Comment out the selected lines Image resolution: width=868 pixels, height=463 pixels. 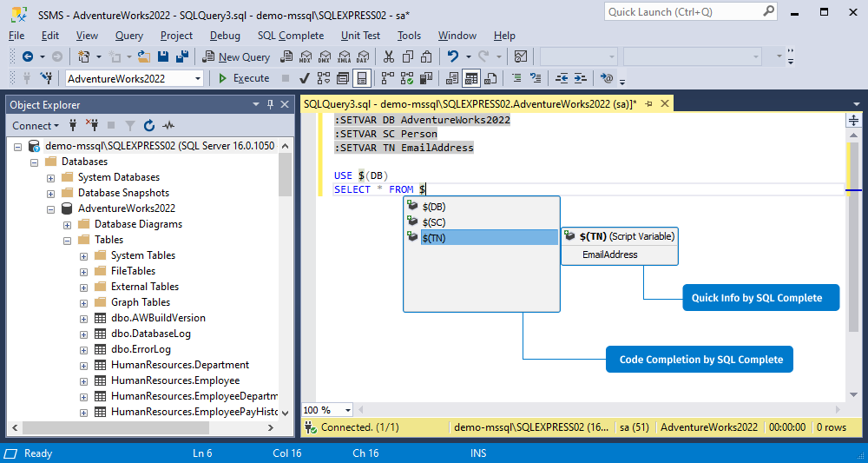tap(516, 78)
